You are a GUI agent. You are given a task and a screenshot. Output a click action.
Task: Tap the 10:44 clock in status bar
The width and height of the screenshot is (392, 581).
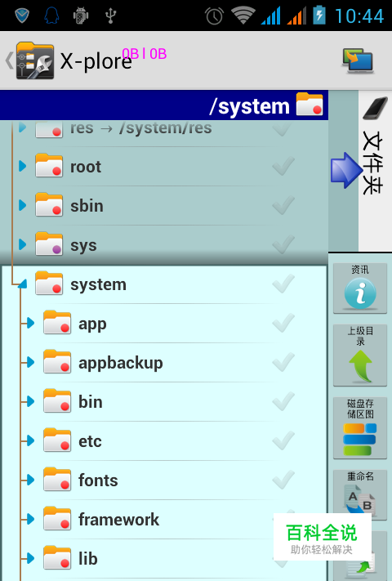pos(359,16)
